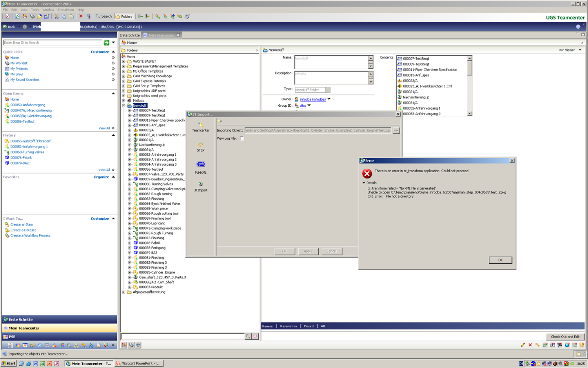This screenshot has height=368, width=588.
Task: Select 000011-Piper Cherokee Specification in Contents list
Action: [x=430, y=70]
